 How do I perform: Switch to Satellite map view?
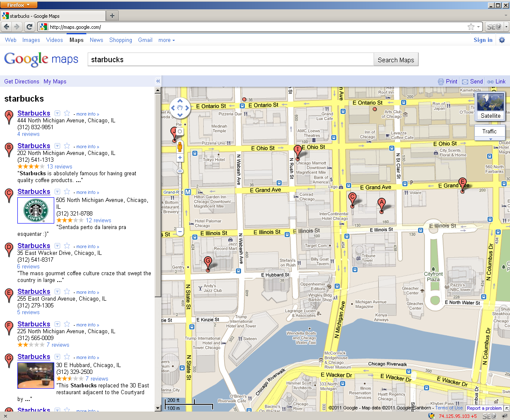491,106
